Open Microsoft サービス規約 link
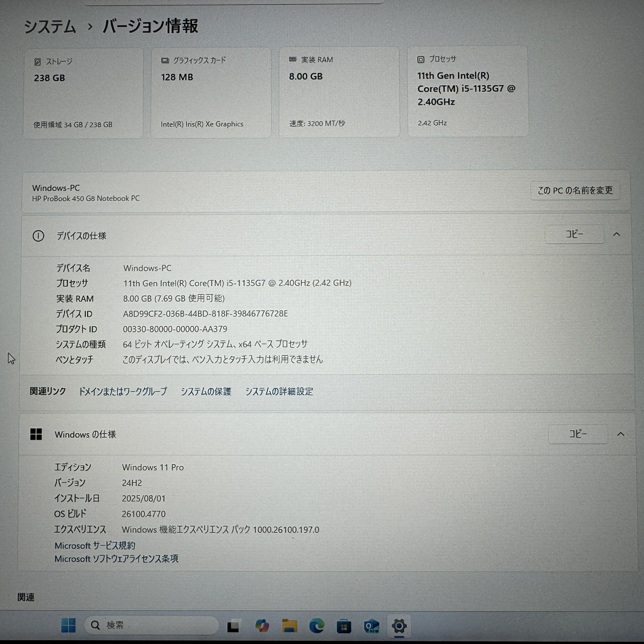Screen dimensions: 644x644 95,545
